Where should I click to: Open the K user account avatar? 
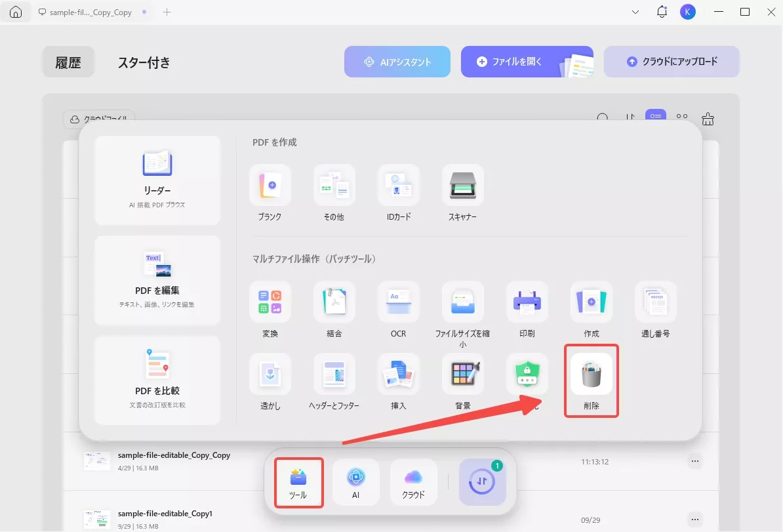[x=688, y=12]
